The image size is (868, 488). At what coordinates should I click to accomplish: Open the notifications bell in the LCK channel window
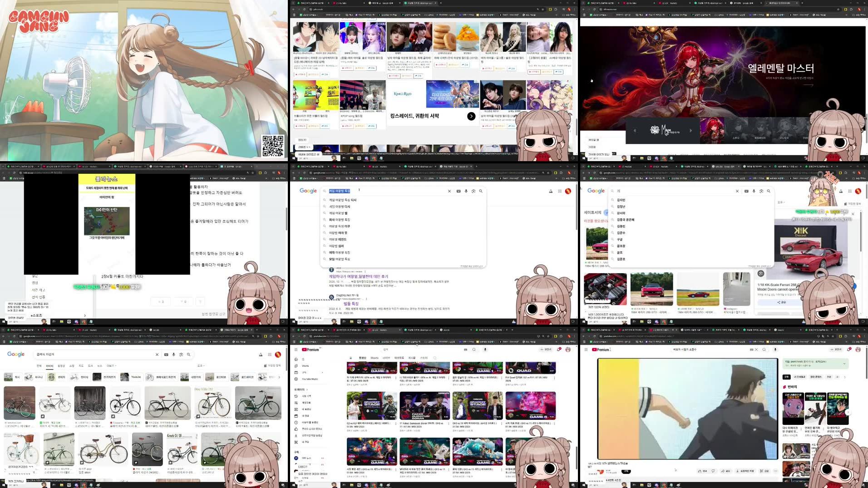click(x=558, y=350)
